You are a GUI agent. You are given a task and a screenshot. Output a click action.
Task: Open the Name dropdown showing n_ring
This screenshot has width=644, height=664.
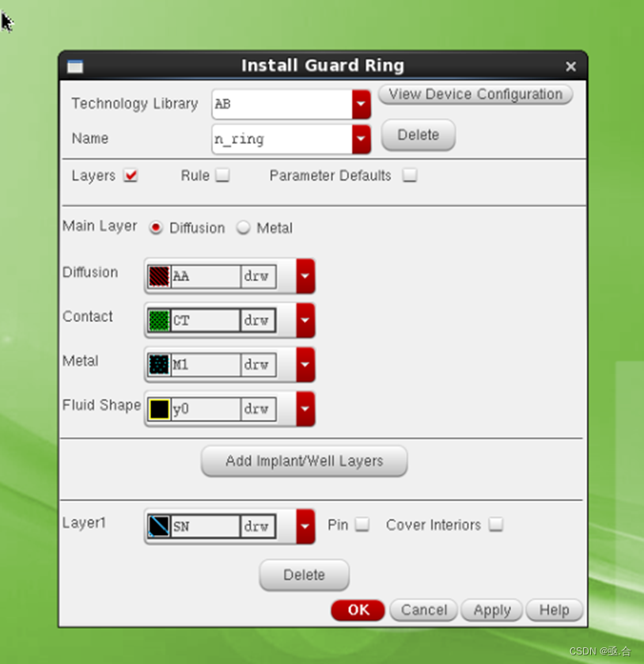point(361,138)
